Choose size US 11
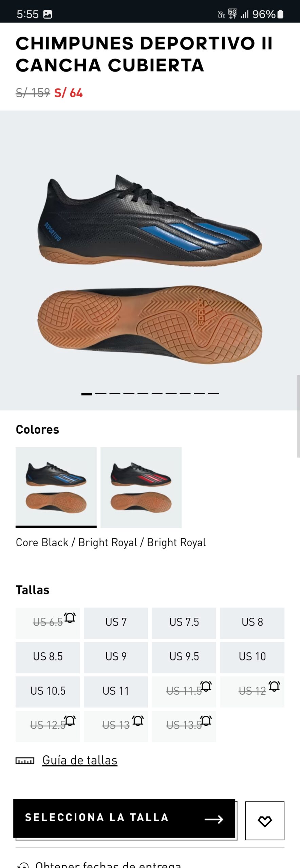 (116, 692)
